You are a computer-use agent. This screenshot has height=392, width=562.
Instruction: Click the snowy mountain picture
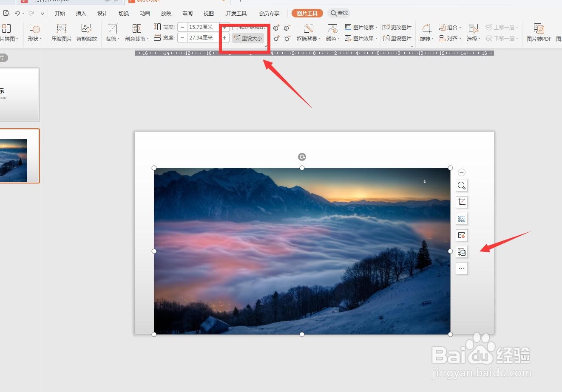click(x=302, y=251)
